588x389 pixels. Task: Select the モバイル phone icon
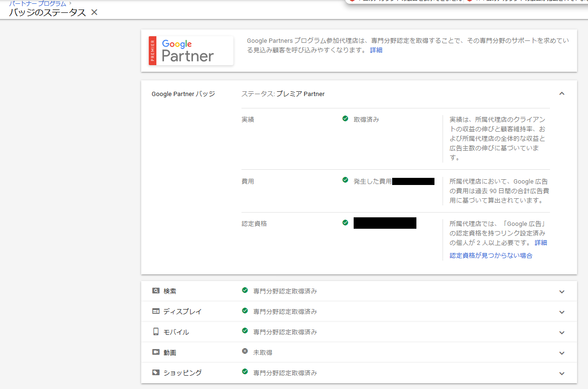coord(156,332)
